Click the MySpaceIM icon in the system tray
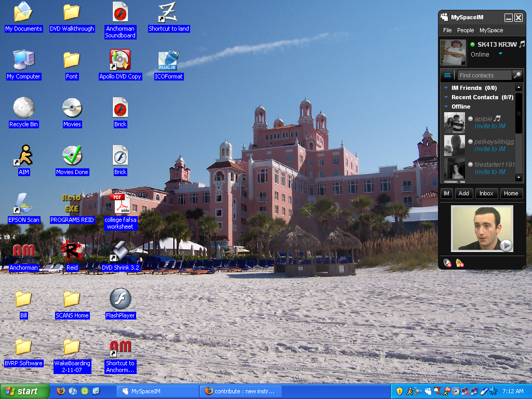 (428, 391)
